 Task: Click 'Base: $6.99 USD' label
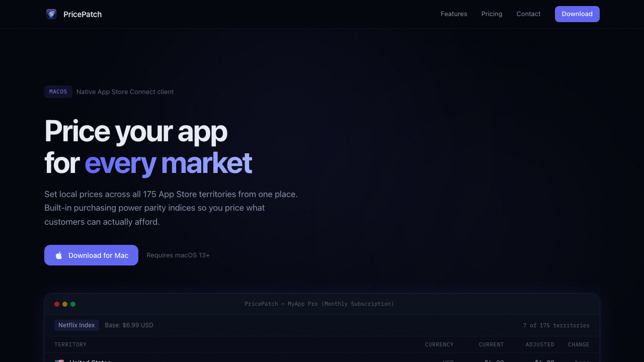point(129,325)
